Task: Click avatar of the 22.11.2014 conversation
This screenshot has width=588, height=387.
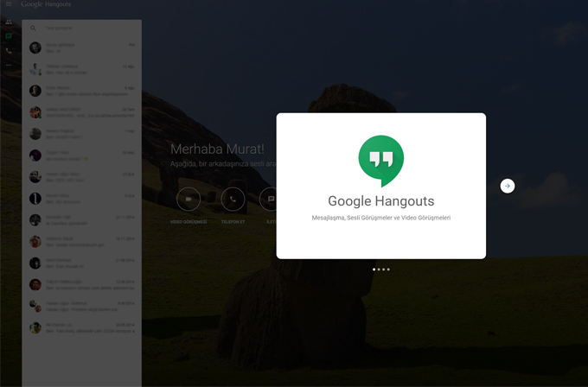Action: 35,220
